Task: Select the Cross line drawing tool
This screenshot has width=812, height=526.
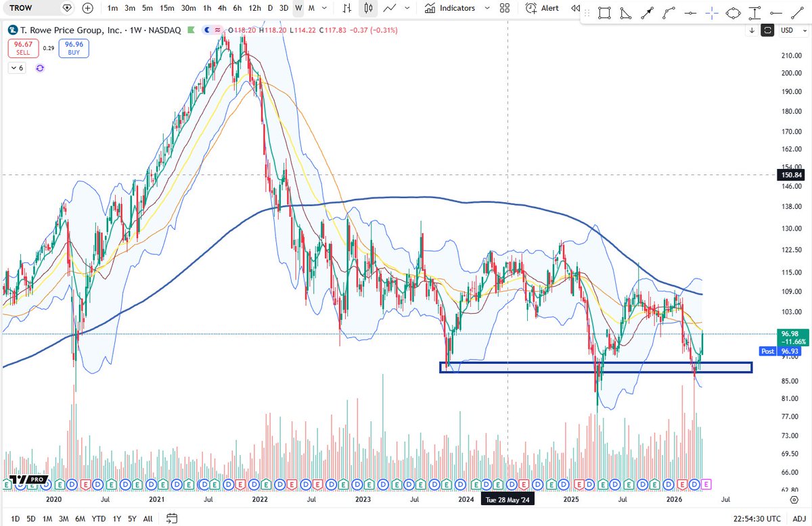Action: [x=711, y=14]
